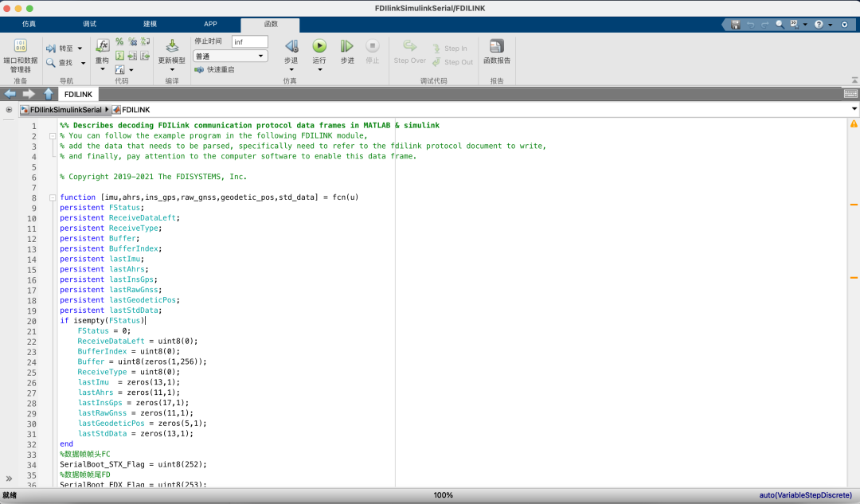Expand the 查找 find dropdown
The width and height of the screenshot is (860, 504).
[x=82, y=63]
